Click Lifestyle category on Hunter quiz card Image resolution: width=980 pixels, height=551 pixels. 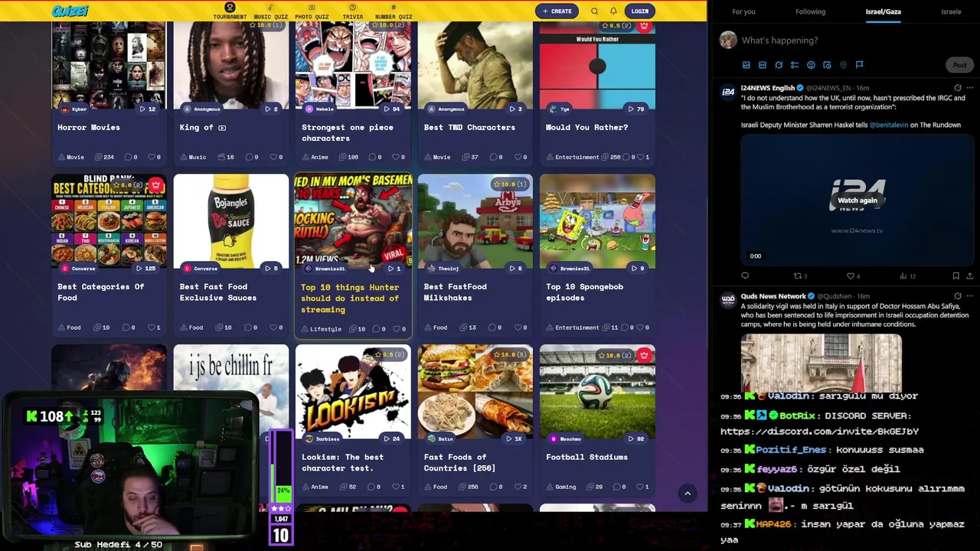tap(322, 329)
